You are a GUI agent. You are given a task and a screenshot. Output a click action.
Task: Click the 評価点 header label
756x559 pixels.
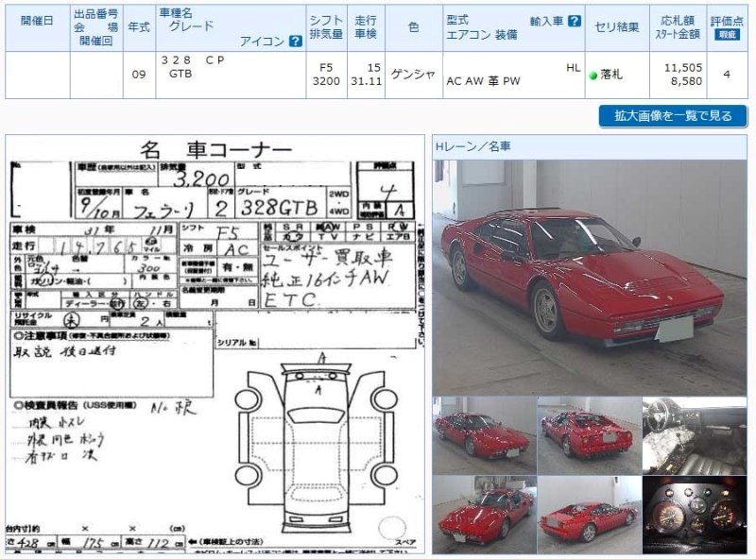(727, 21)
